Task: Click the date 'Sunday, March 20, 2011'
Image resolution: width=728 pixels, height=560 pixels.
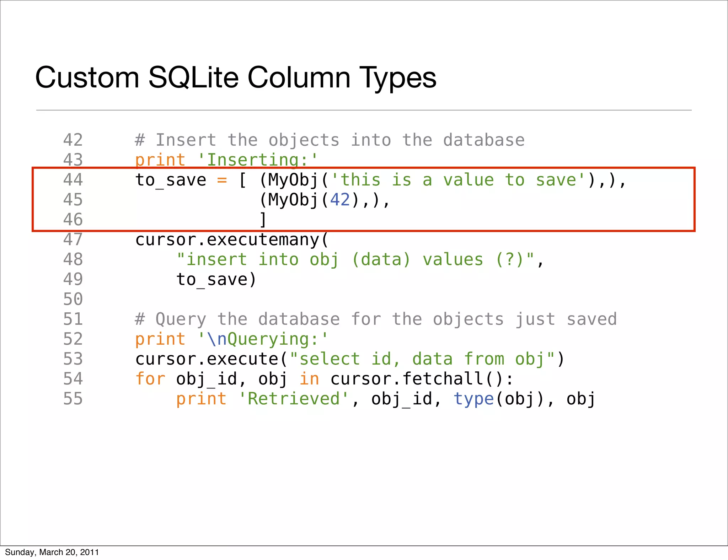Action: click(52, 552)
